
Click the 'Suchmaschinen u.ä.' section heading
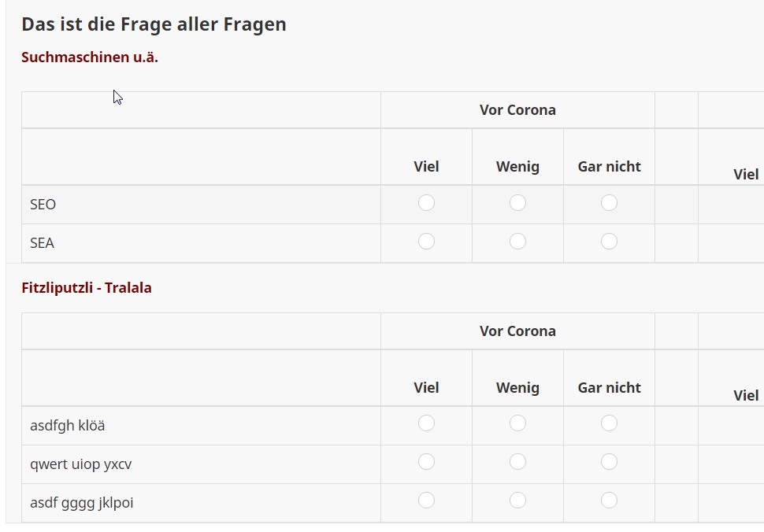(90, 57)
